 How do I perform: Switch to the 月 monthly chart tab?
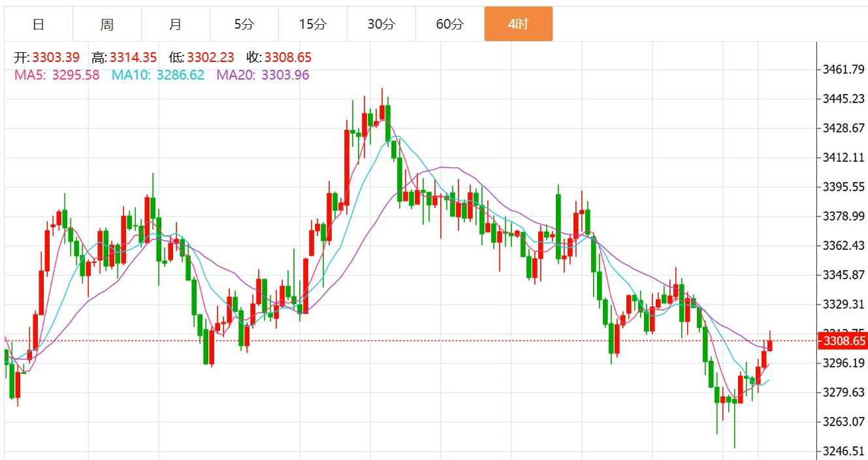176,24
